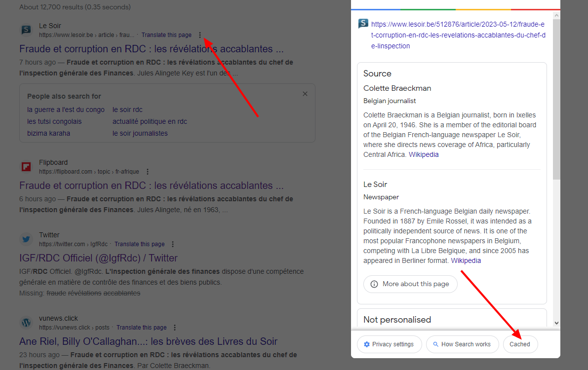Open Privacy settings

[389, 344]
